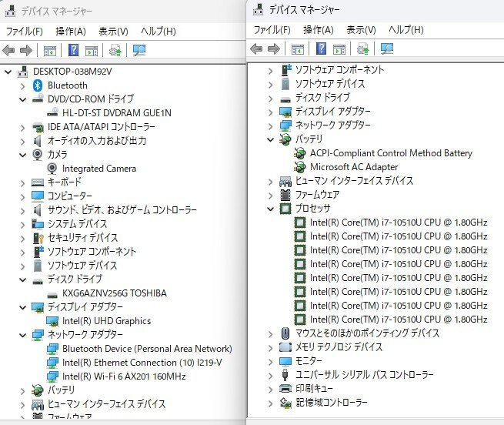This screenshot has height=425, width=504.
Task: Click Intel(R) UHD Graphics device icon
Action: tap(52, 321)
